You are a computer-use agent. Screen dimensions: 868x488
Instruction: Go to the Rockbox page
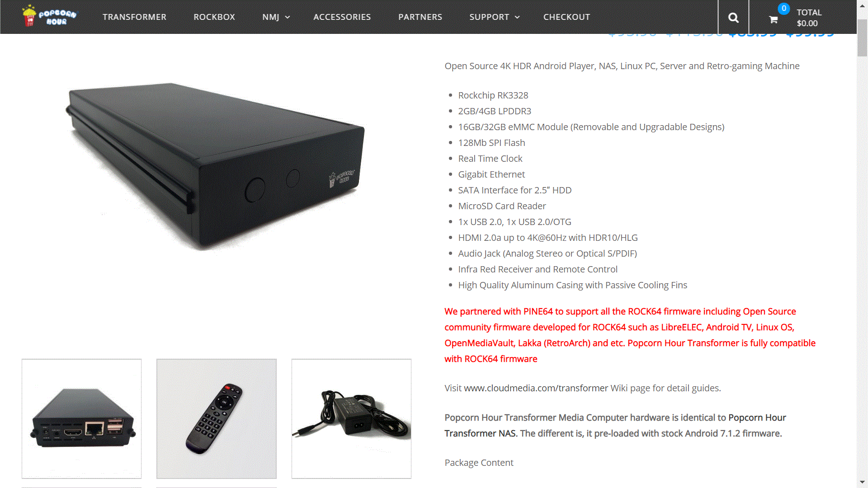[x=214, y=17]
